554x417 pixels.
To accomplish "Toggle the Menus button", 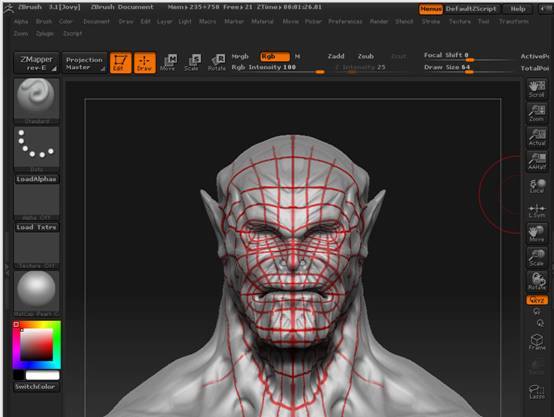I will tap(431, 9).
